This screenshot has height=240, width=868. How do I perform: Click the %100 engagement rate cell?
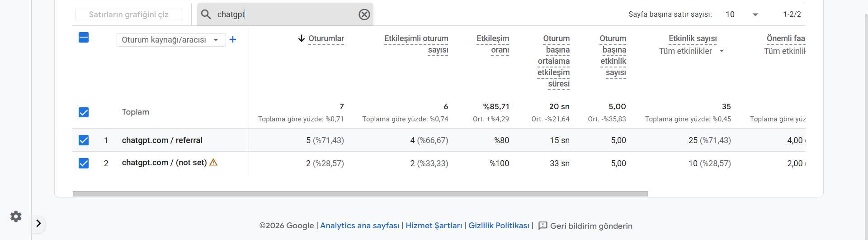(x=500, y=163)
